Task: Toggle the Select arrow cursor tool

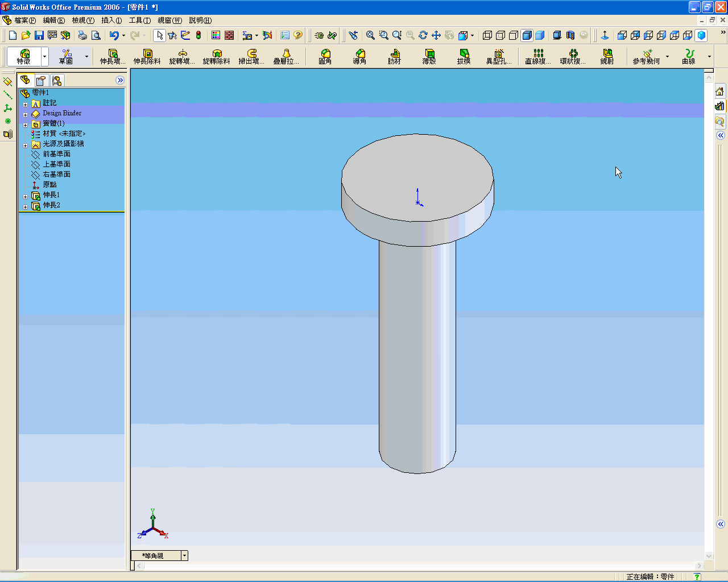Action: [x=159, y=35]
